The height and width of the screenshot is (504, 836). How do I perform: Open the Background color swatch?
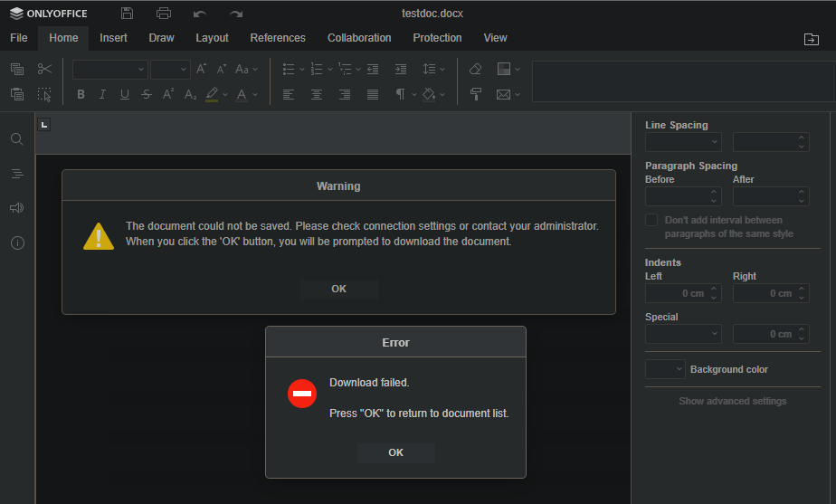click(665, 369)
